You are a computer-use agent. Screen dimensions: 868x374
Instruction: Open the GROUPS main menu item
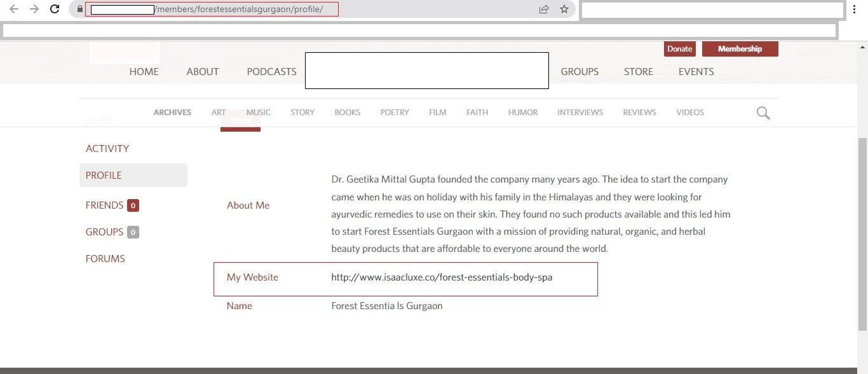[580, 72]
